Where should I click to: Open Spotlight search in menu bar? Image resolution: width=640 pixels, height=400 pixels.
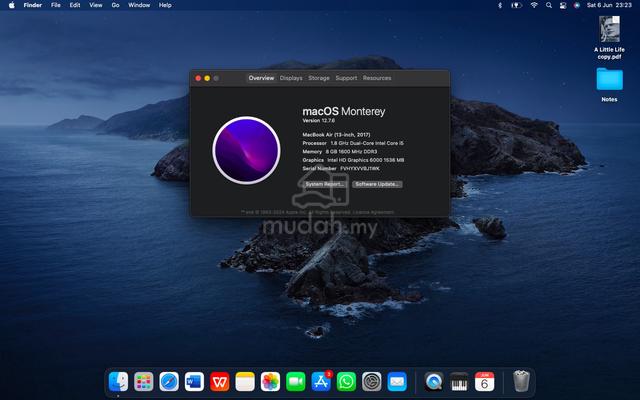[549, 5]
